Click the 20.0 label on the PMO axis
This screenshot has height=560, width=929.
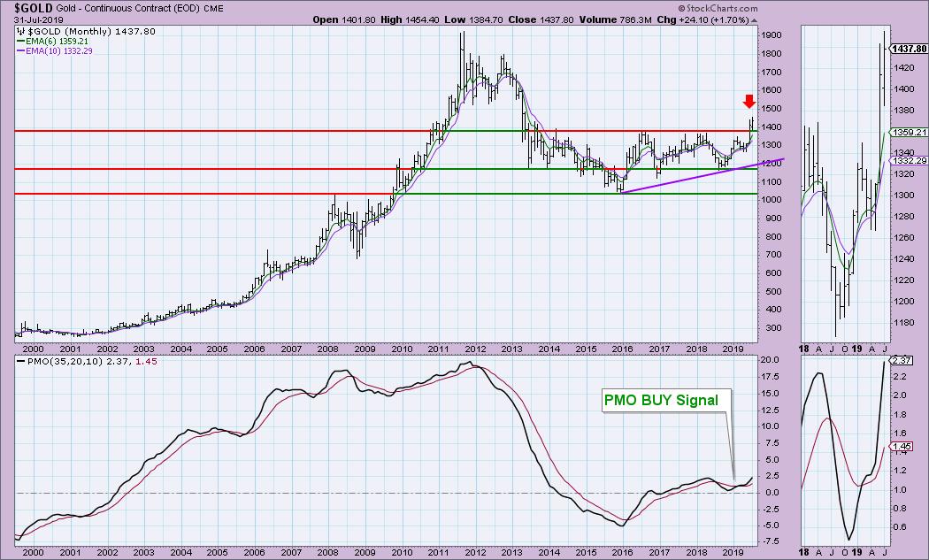pos(771,360)
